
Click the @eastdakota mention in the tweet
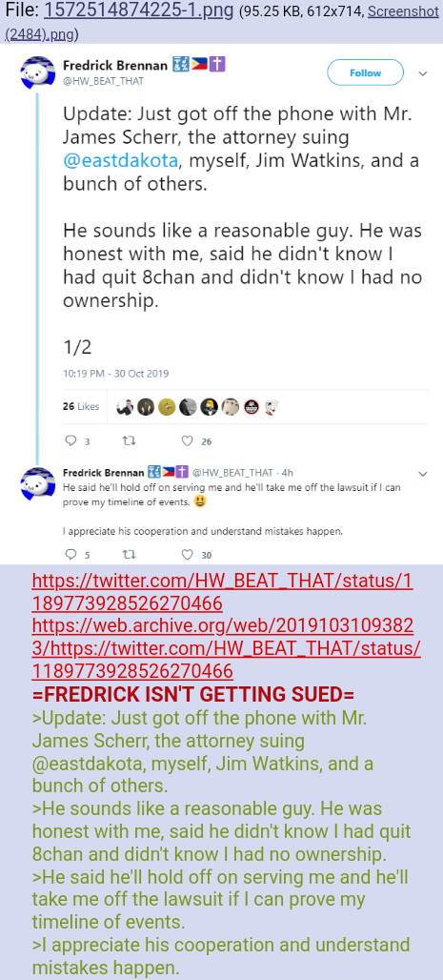(121, 160)
